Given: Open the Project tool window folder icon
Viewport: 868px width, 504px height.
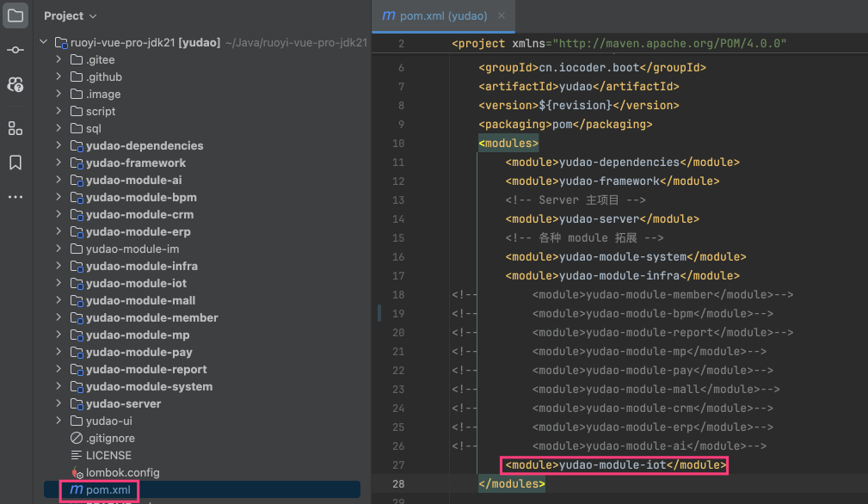Looking at the screenshot, I should tap(15, 15).
